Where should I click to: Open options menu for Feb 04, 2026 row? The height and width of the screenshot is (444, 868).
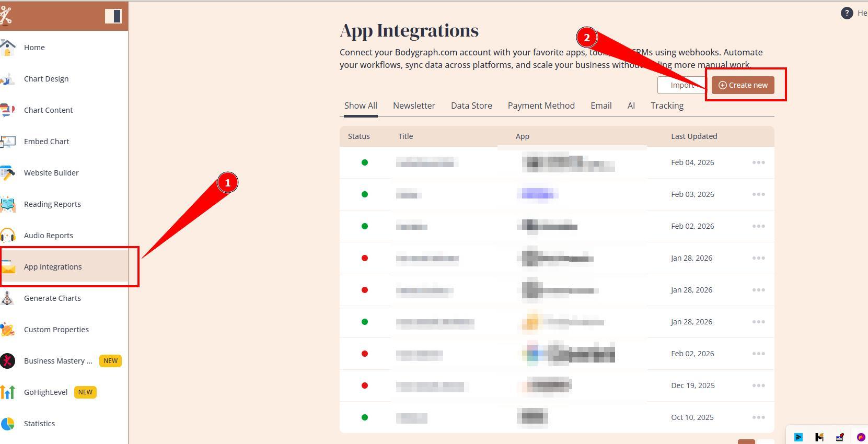point(758,162)
